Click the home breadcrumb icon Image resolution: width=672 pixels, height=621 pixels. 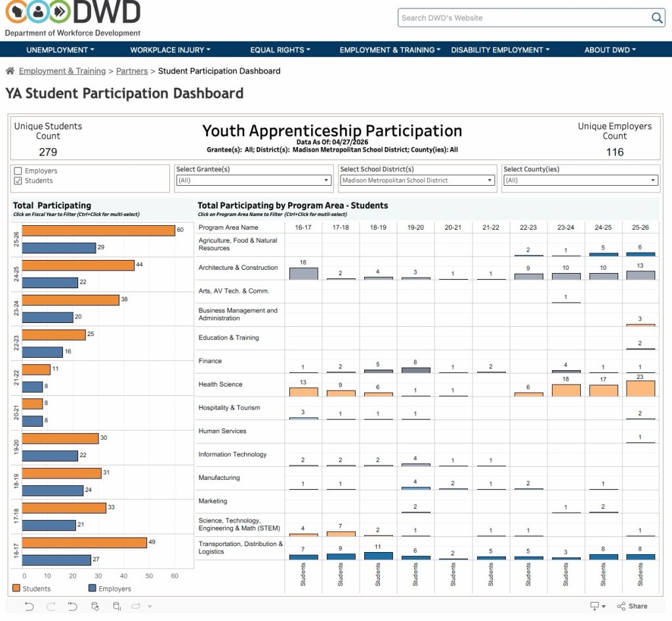[x=10, y=71]
